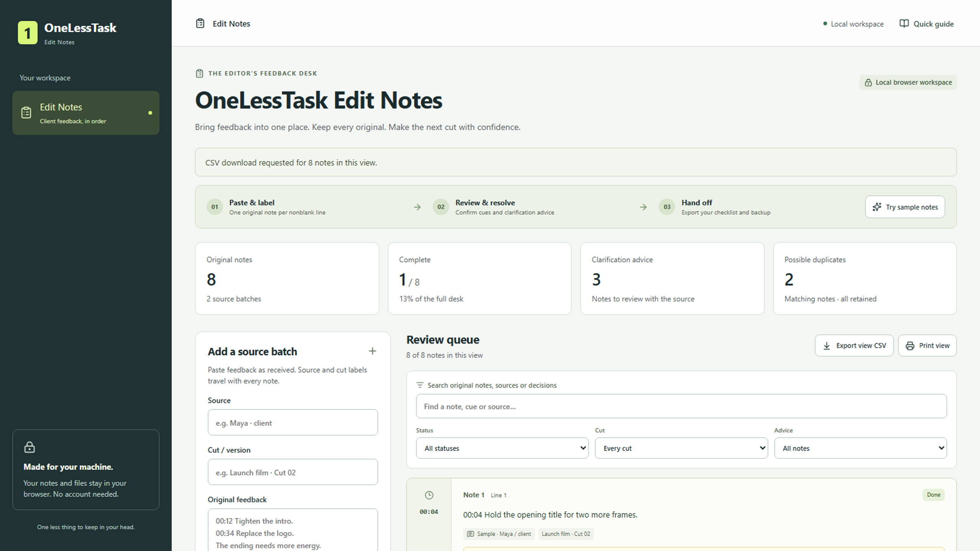The image size is (980, 551).
Task: Click the CSV download requested notification banner
Action: [576, 162]
